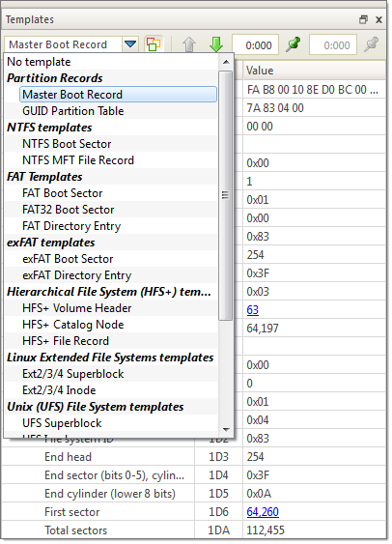
Task: Follow the blue link value 63
Action: tap(253, 310)
